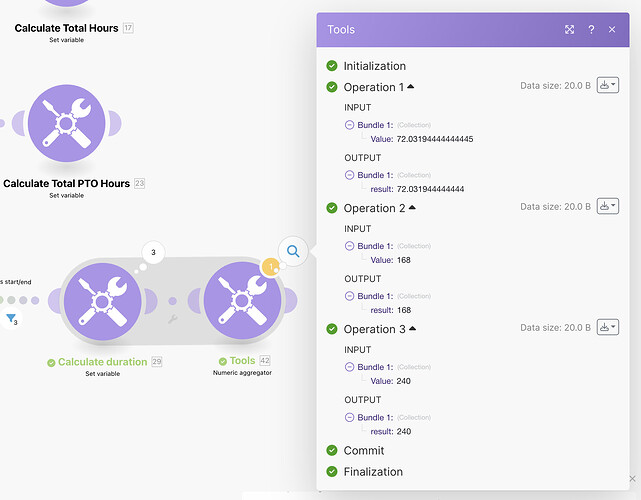Open the download dropdown for Operation 2
This screenshot has height=500, width=641.
pyautogui.click(x=607, y=207)
